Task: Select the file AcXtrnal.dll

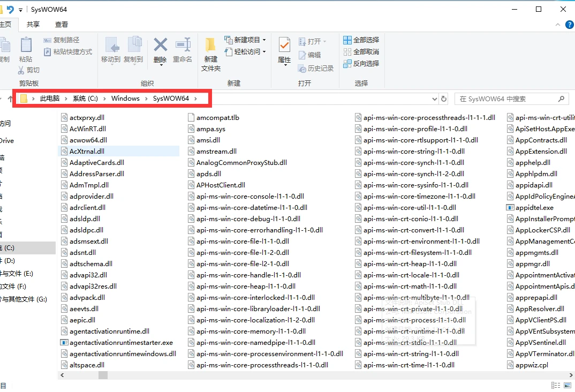Action: [x=87, y=151]
